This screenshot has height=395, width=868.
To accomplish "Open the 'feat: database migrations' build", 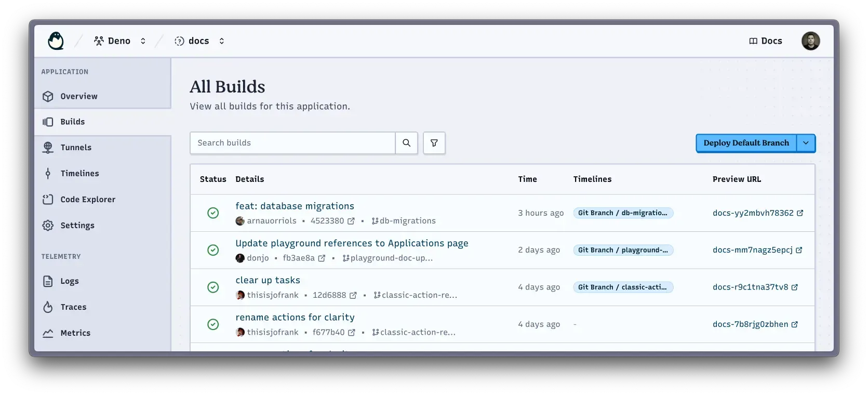I will tap(295, 206).
